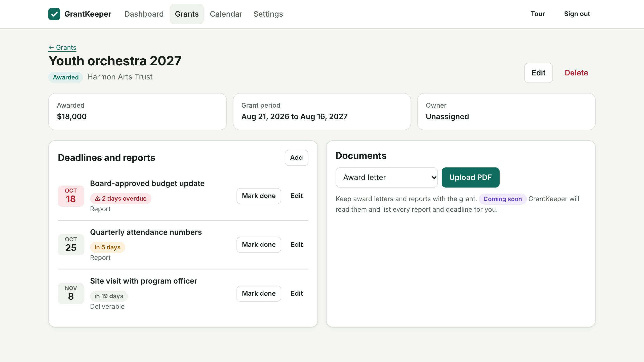This screenshot has height=362, width=644.
Task: Open the Dashboard nav item
Action: pyautogui.click(x=144, y=14)
